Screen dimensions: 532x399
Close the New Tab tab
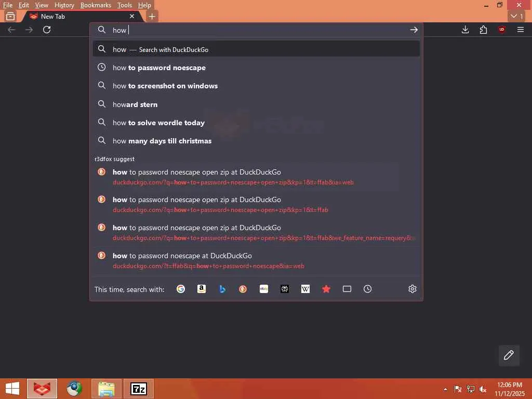point(132,16)
